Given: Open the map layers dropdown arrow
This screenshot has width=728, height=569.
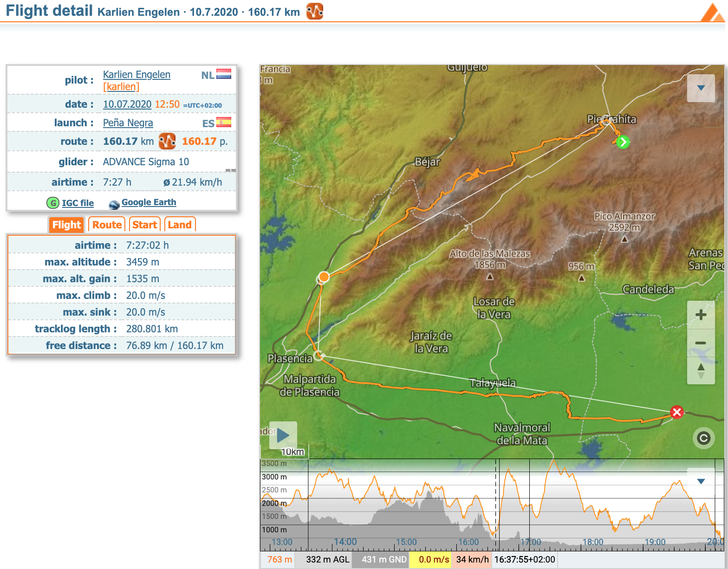Looking at the screenshot, I should pyautogui.click(x=701, y=88).
